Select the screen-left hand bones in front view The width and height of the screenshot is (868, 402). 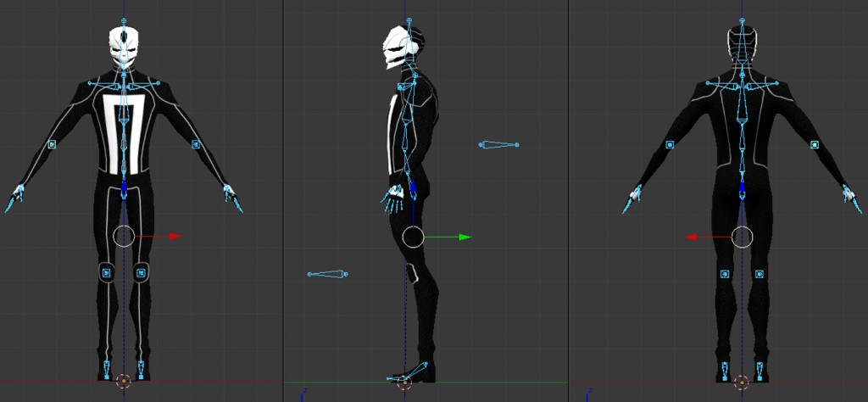(14, 199)
